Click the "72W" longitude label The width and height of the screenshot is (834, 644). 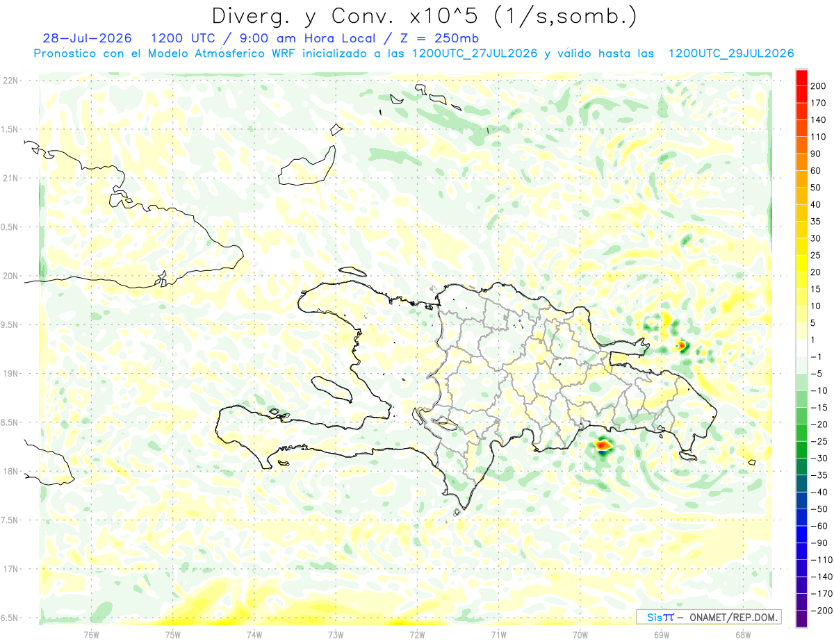pos(417,634)
